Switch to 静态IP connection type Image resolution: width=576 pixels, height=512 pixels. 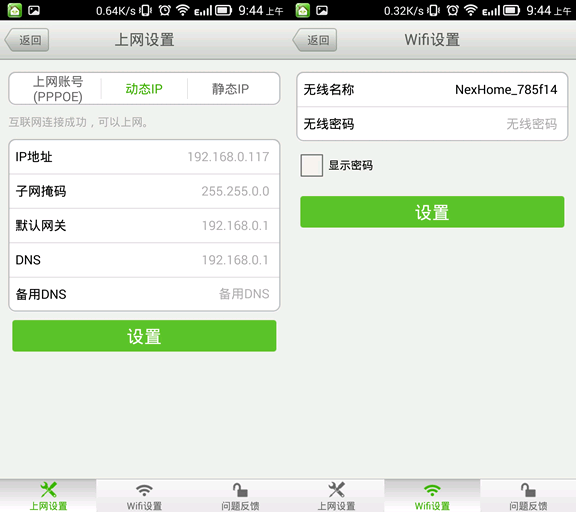tap(230, 89)
